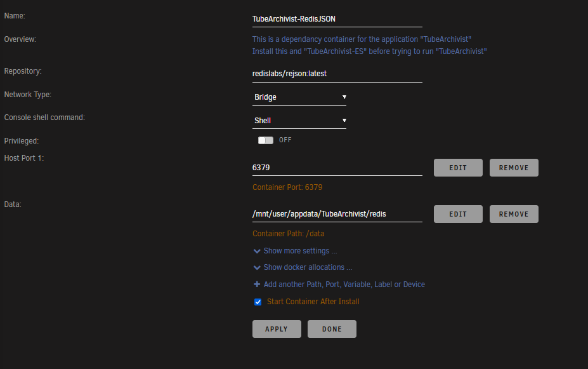Focus the Name input field

pos(337,19)
